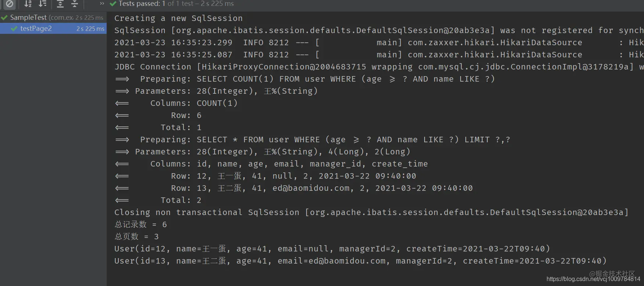Click the SampleTest duration label
This screenshot has height=286, width=644.
pos(89,18)
